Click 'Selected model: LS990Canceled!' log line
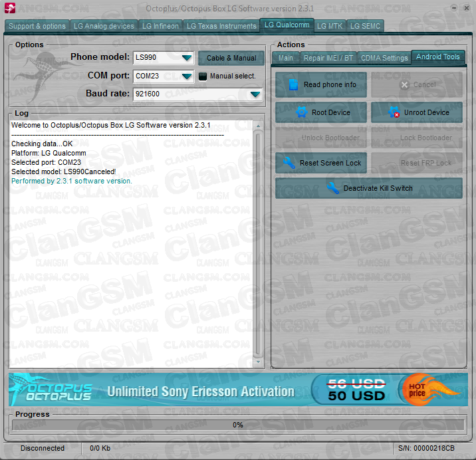 point(63,172)
